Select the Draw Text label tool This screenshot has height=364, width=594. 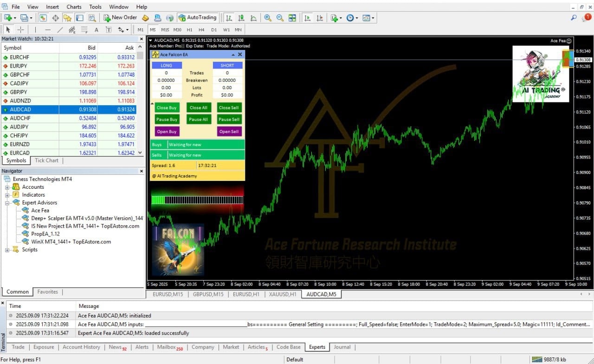pos(97,30)
